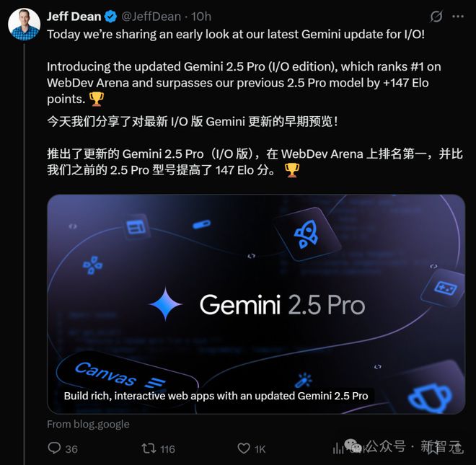Viewport: 476px width, 465px height.
Task: Click the reply bubble icon
Action: click(54, 448)
